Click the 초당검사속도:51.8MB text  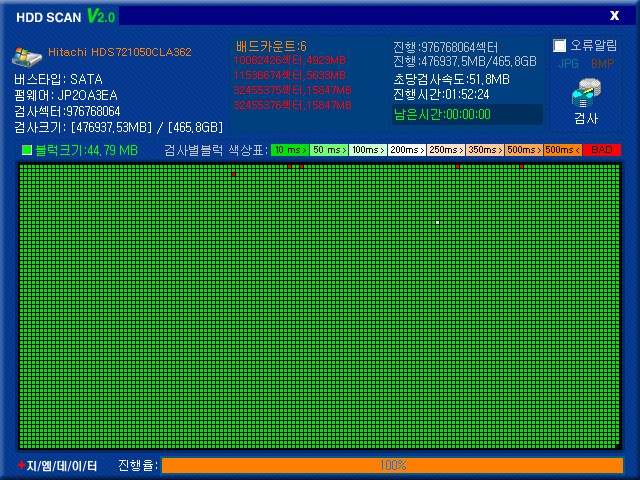[x=451, y=79]
